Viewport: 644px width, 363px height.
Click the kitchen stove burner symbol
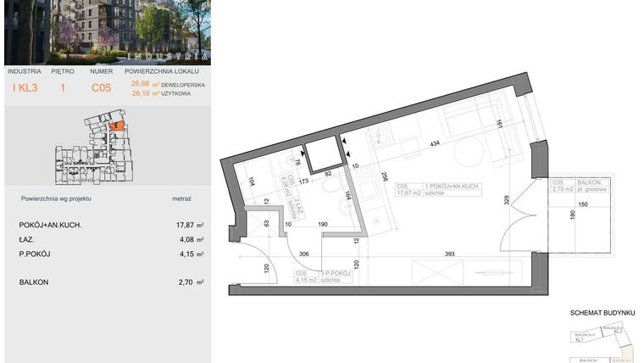tap(378, 136)
